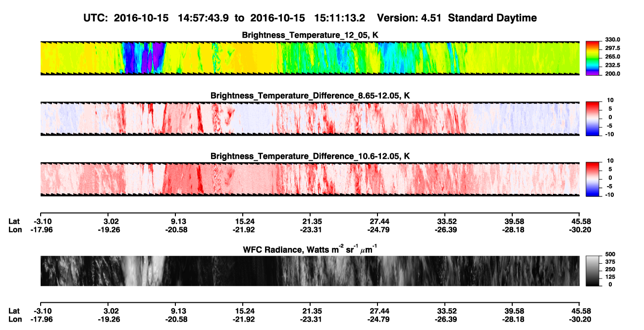Image resolution: width=644 pixels, height=330 pixels.
Task: Click longitude -26.39 under WFC Radiance panel
Action: pyautogui.click(x=445, y=319)
